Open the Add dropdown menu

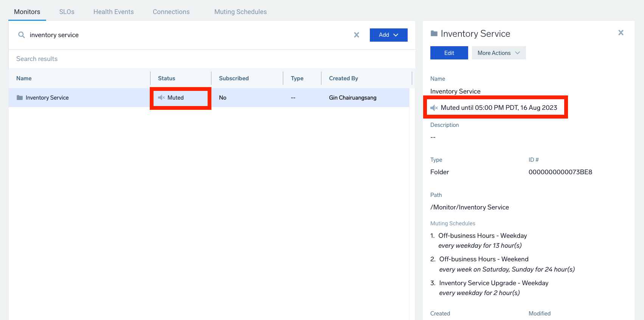[388, 35]
